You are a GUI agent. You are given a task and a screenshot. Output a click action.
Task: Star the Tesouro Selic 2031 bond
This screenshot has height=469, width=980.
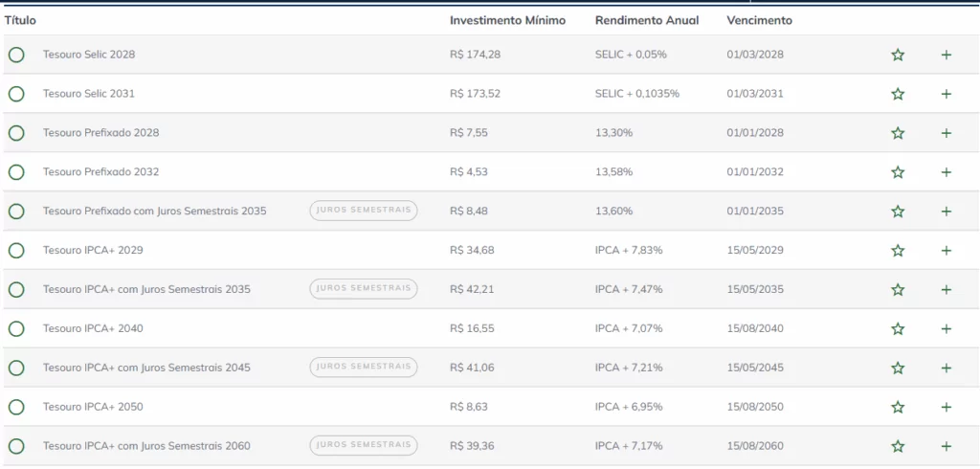pyautogui.click(x=898, y=94)
